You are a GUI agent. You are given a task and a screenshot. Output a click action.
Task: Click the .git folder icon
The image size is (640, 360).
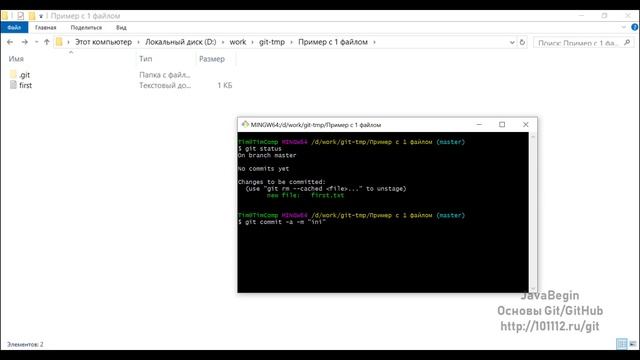pos(13,74)
